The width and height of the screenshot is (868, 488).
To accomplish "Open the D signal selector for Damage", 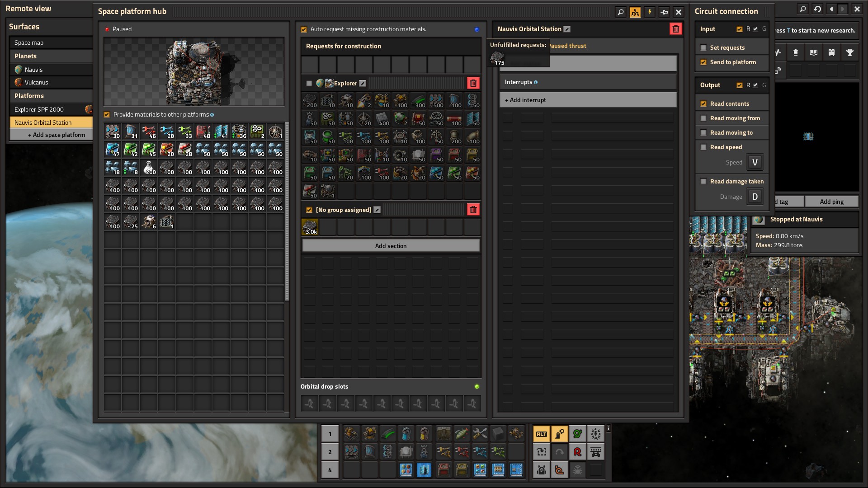I will tap(755, 197).
